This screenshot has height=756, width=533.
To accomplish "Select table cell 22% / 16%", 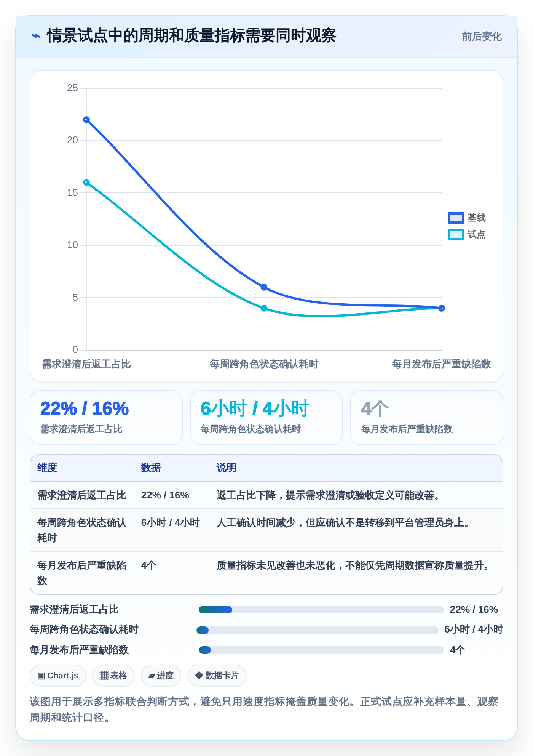I will pyautogui.click(x=165, y=495).
